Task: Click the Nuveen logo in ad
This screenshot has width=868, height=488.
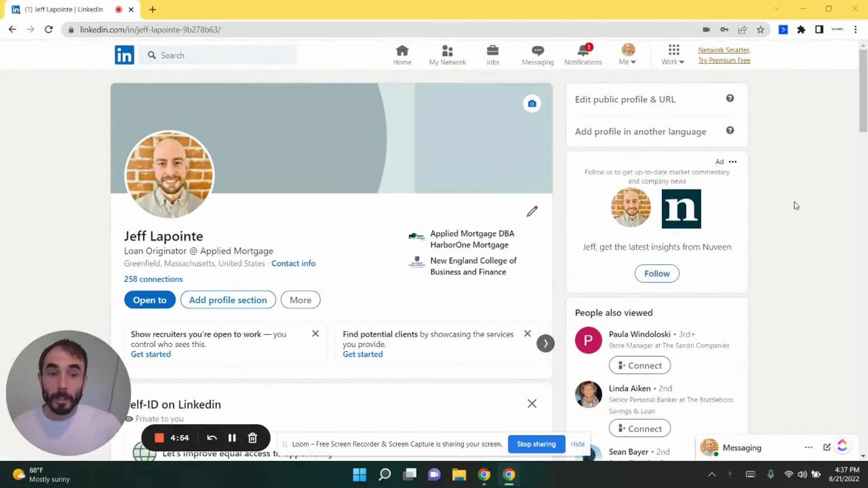Action: pyautogui.click(x=681, y=209)
